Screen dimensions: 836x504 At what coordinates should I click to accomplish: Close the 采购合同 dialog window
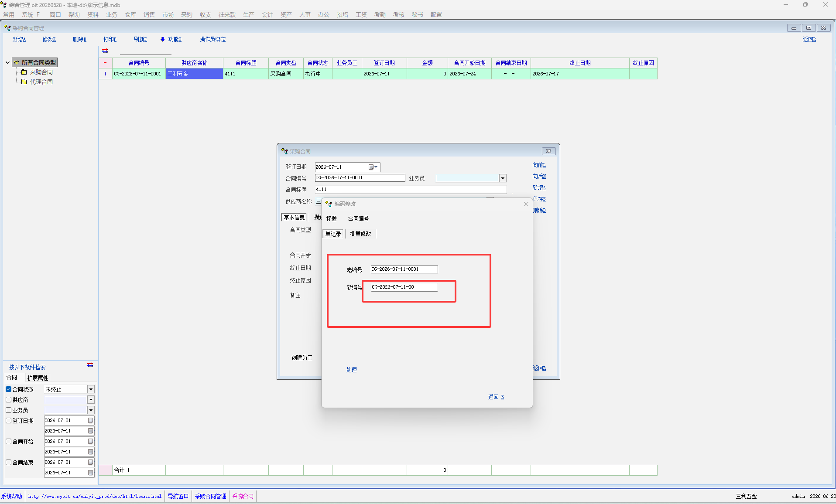(548, 151)
